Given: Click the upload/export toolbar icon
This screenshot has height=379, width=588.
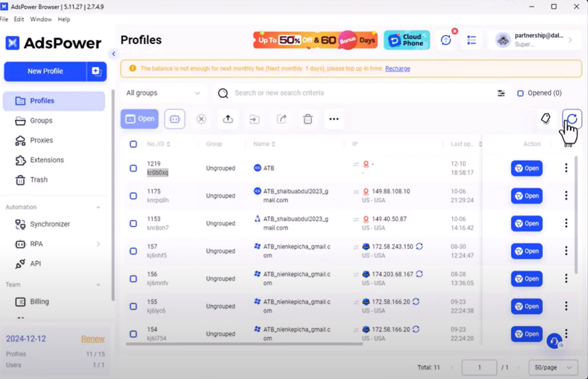Looking at the screenshot, I should tap(228, 119).
